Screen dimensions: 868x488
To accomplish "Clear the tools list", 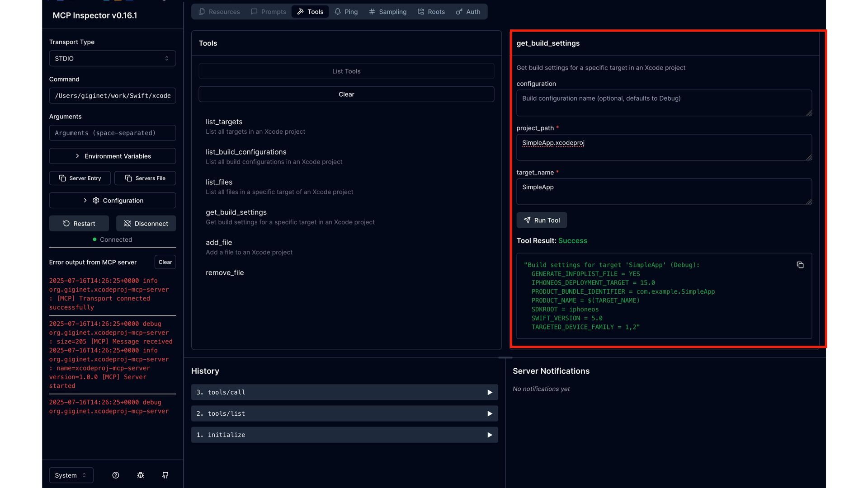I will click(346, 94).
